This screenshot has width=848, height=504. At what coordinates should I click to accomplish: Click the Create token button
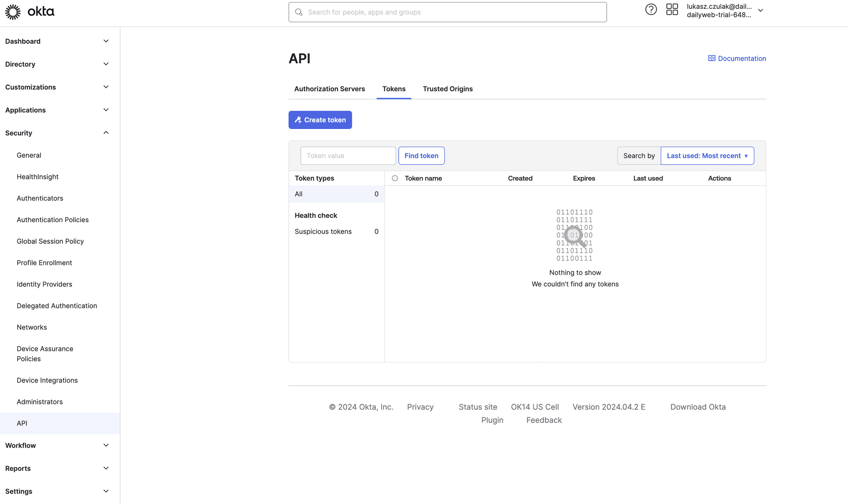pos(320,119)
